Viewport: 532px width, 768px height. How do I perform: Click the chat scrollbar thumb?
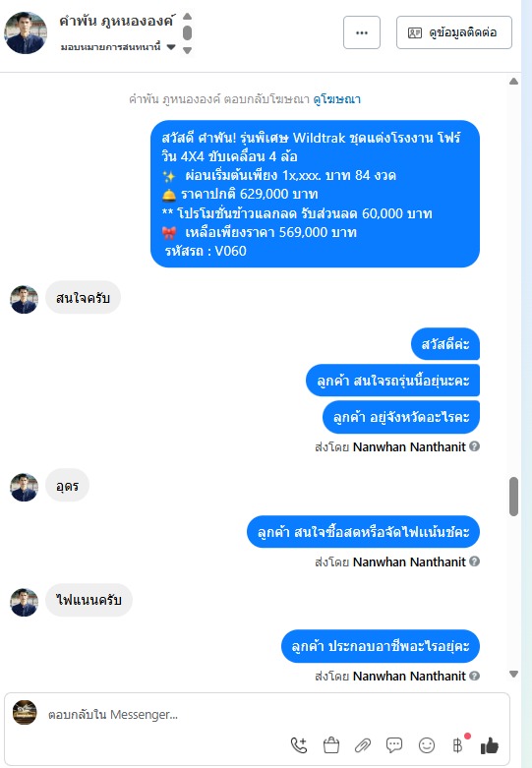point(513,497)
